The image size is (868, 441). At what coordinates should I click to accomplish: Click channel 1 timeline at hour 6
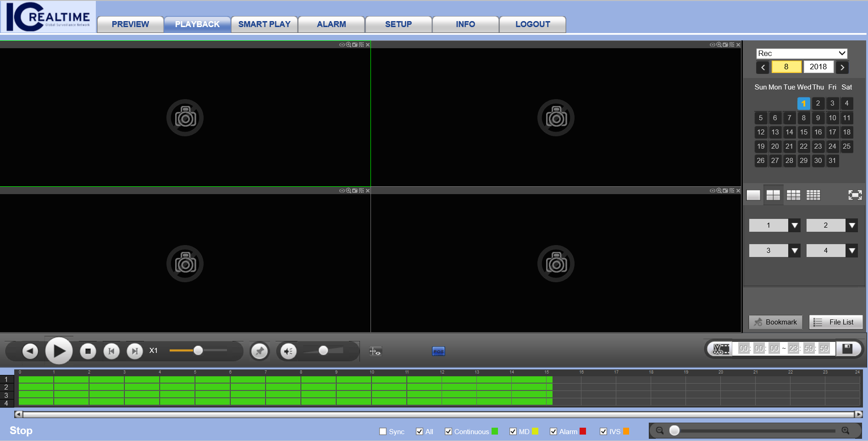pyautogui.click(x=231, y=380)
